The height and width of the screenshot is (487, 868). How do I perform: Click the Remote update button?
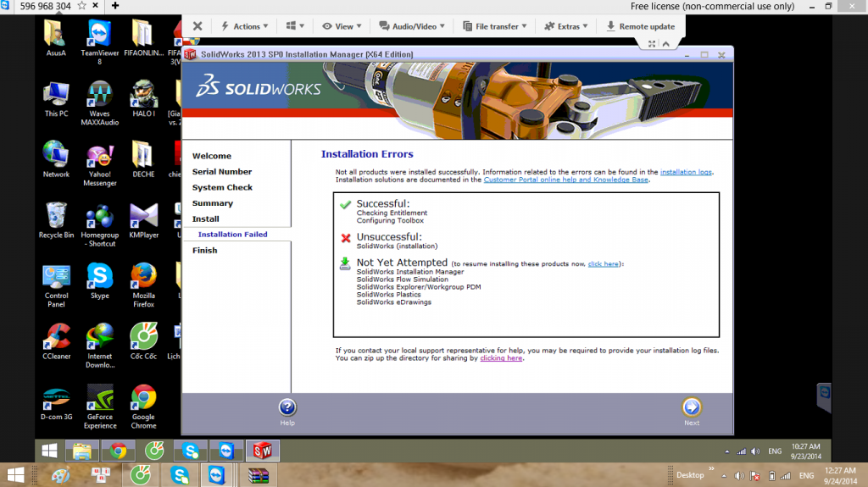coord(641,26)
